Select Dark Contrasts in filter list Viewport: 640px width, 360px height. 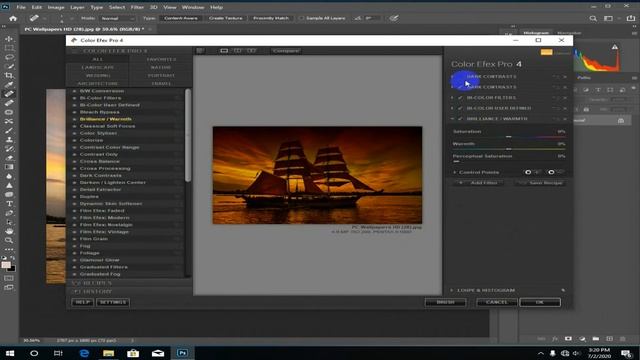(x=100, y=176)
